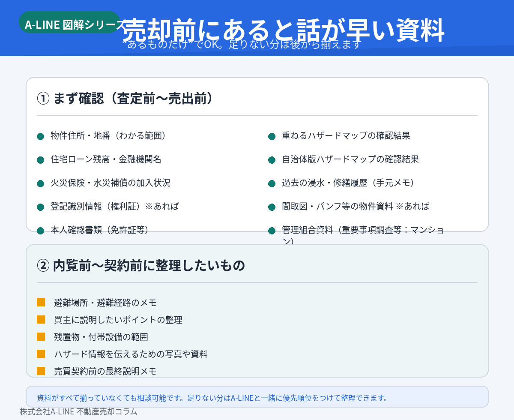Click the main title 売却前にあると話が早い資料
The image size is (514, 420).
[283, 30]
